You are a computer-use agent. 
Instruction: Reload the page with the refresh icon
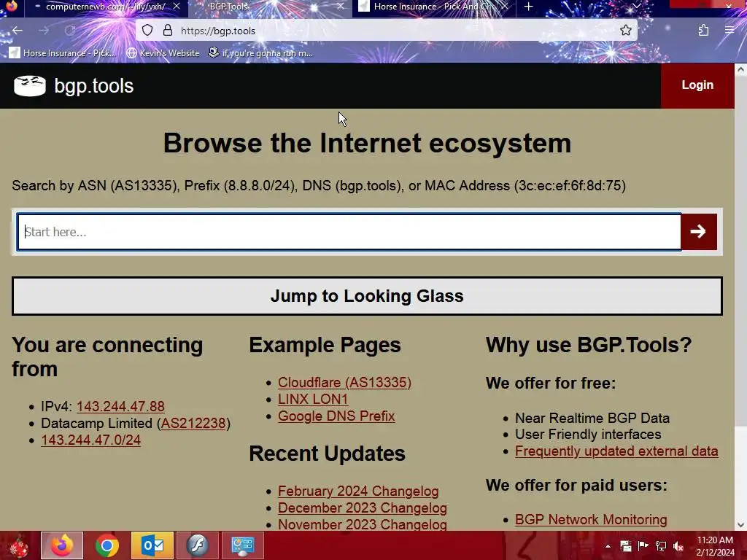pyautogui.click(x=70, y=31)
